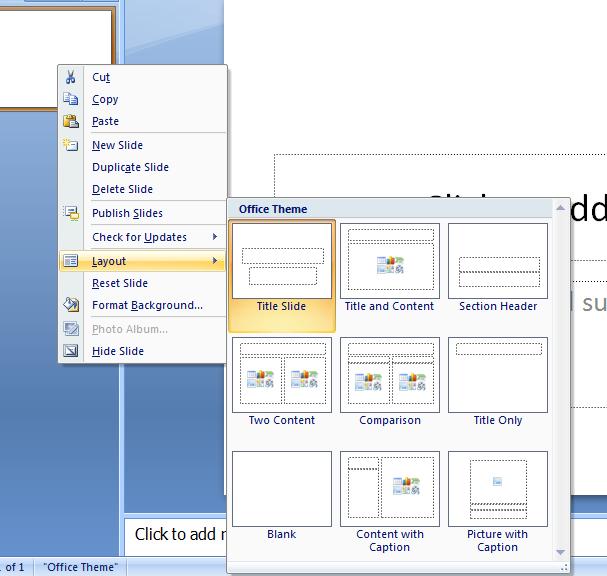Click the Publish Slides icon
Image resolution: width=607 pixels, height=576 pixels.
click(71, 213)
